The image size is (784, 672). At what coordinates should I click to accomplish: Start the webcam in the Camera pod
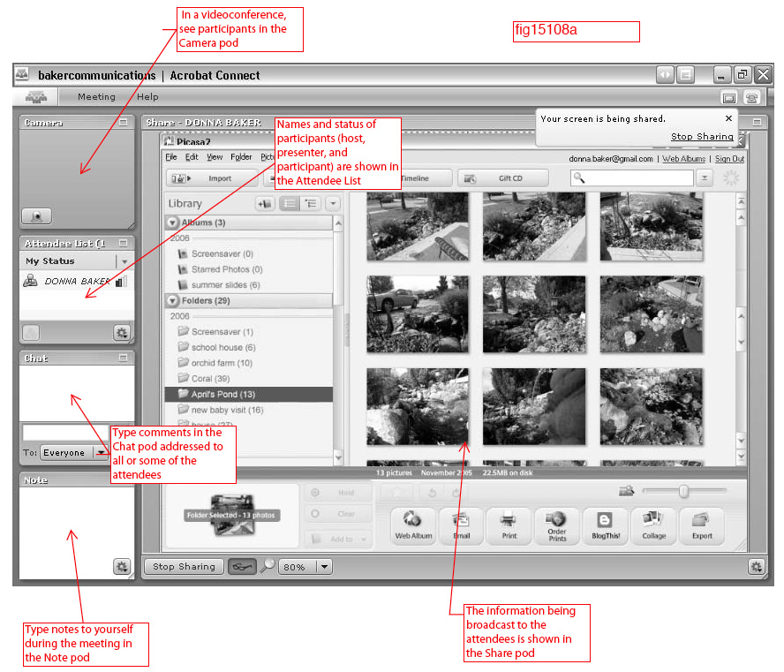point(36,215)
